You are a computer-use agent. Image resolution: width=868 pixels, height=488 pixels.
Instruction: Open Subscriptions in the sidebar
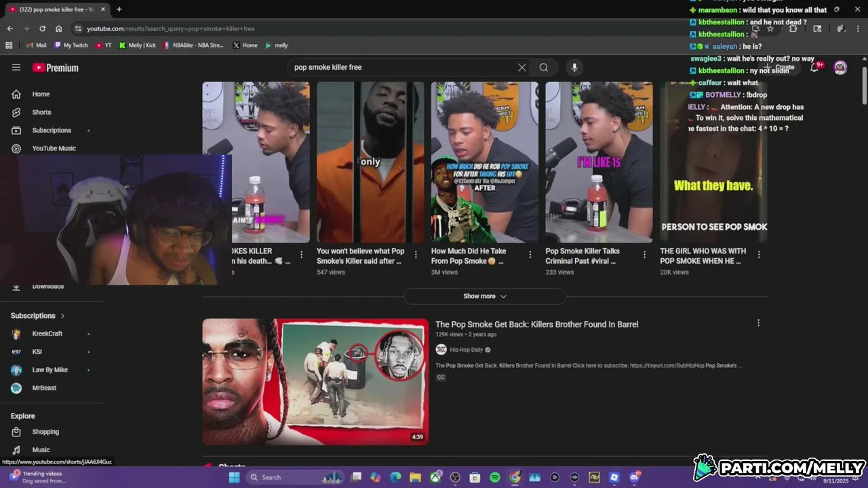click(52, 130)
